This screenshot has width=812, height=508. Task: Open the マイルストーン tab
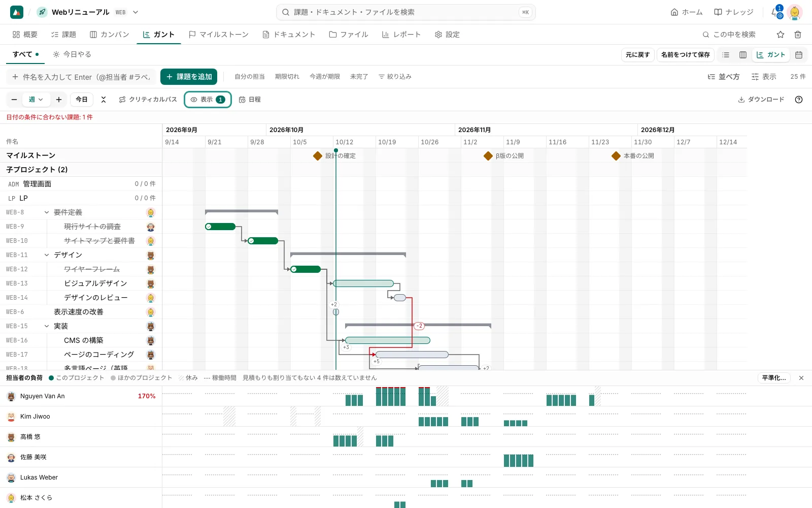(219, 35)
